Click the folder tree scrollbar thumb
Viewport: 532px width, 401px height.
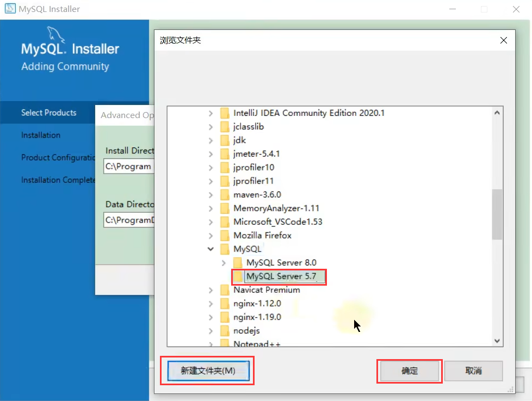point(497,214)
